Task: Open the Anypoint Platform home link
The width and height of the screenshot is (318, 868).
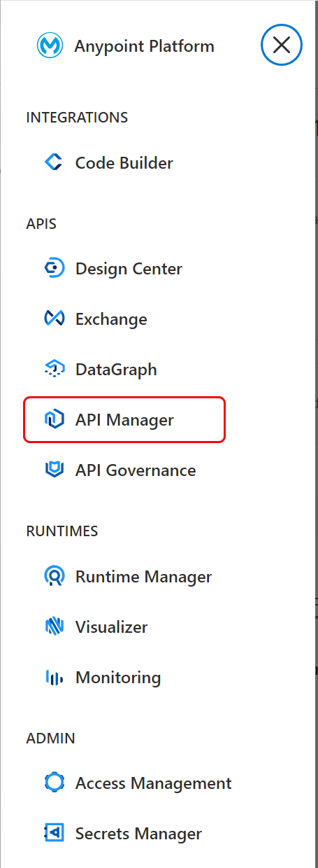Action: pyautogui.click(x=145, y=47)
